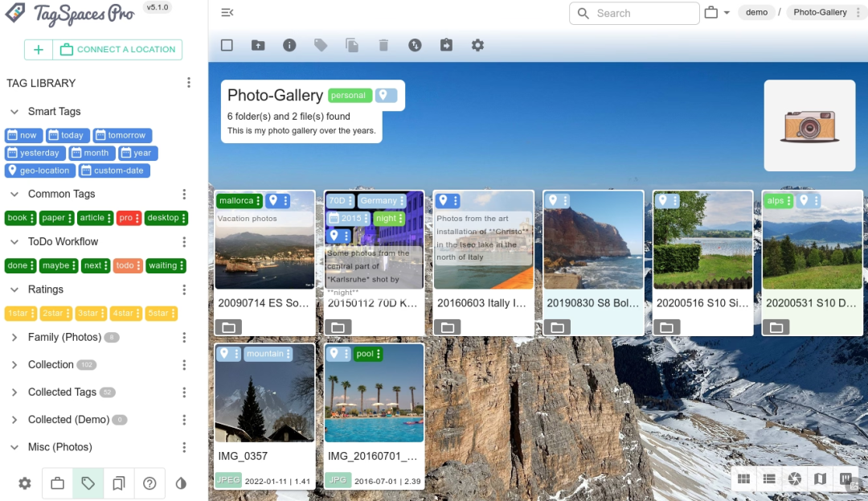Open app settings gear in sidebar footer
This screenshot has height=501, width=868.
(x=25, y=483)
